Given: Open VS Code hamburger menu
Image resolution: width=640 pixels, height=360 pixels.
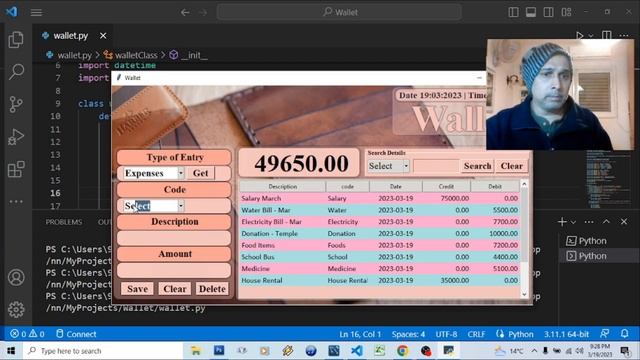Looking at the screenshot, I should tap(36, 12).
